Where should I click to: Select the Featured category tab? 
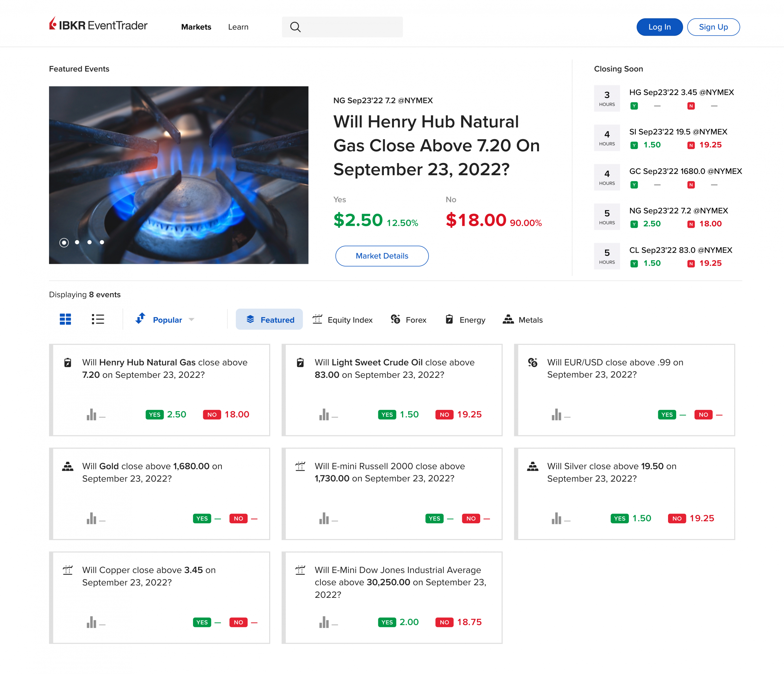(269, 320)
